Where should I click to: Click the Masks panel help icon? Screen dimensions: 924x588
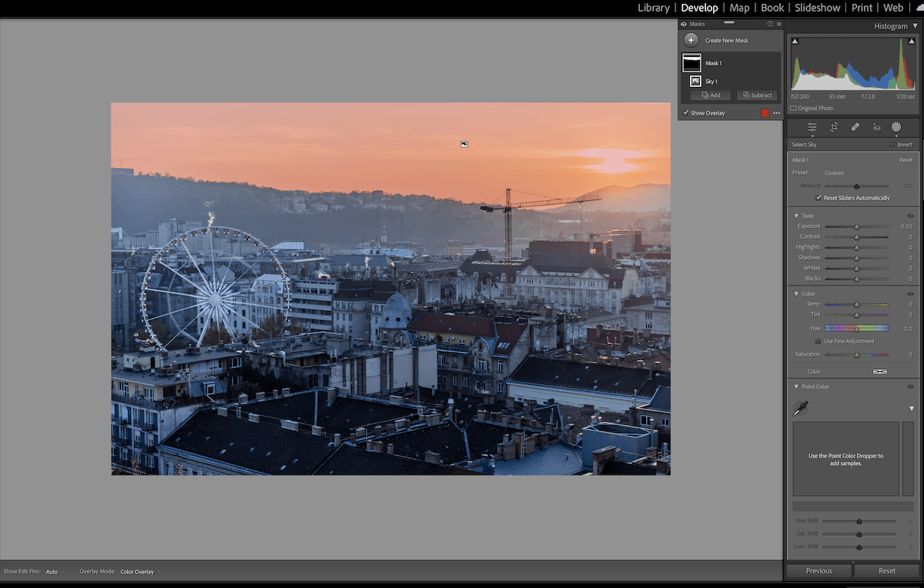tap(770, 24)
